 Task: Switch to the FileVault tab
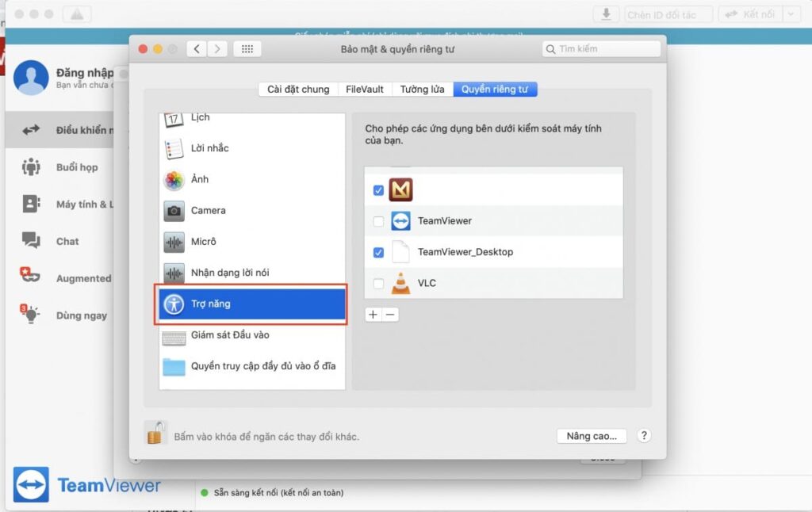[364, 89]
